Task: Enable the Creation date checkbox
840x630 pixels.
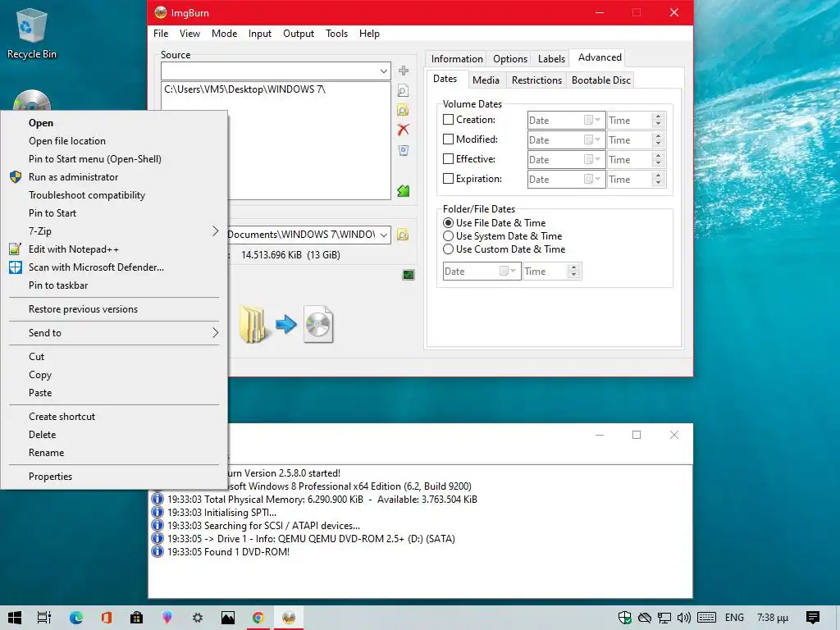Action: (x=449, y=120)
